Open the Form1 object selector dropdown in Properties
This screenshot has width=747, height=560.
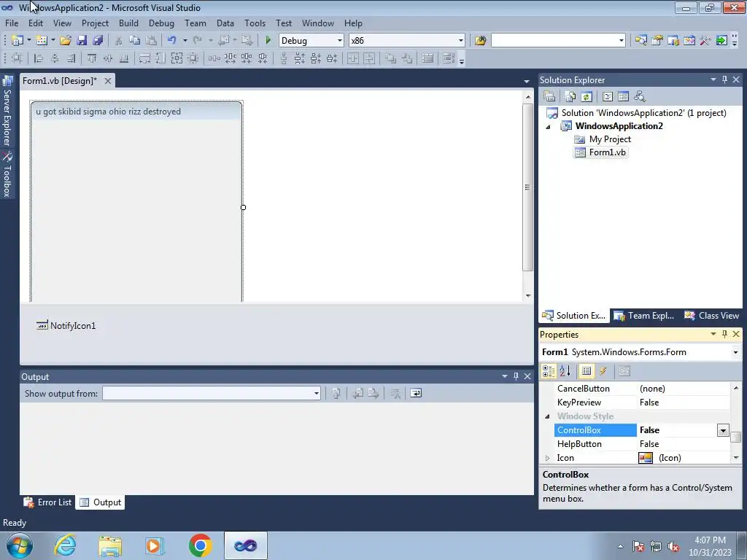pyautogui.click(x=735, y=352)
